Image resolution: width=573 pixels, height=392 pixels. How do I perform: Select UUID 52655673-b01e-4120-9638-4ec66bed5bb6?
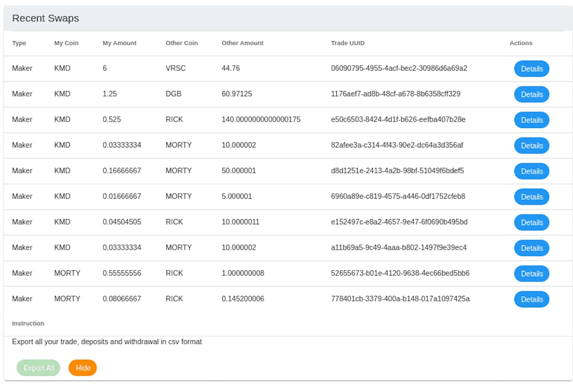click(x=400, y=273)
